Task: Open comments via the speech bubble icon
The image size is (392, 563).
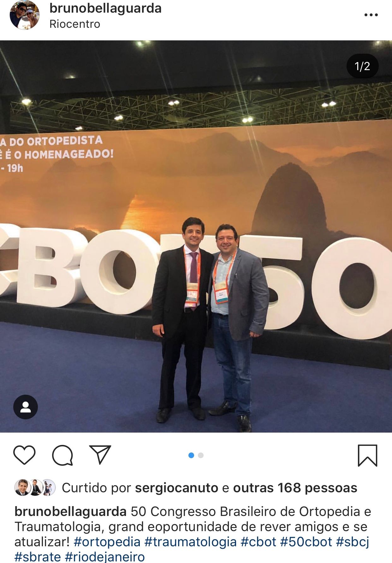Action: click(x=62, y=455)
